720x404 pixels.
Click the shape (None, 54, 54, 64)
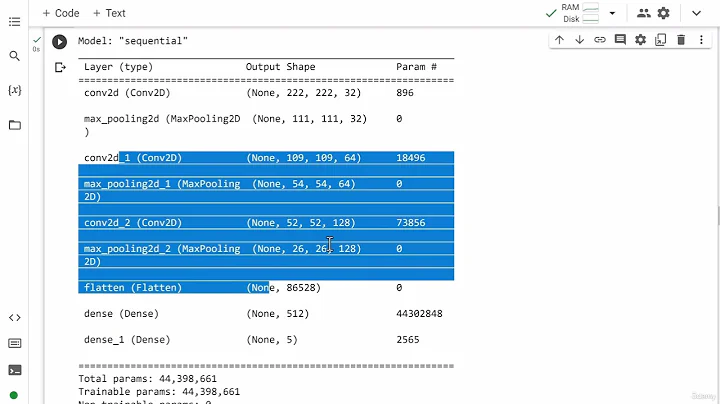[x=304, y=184]
